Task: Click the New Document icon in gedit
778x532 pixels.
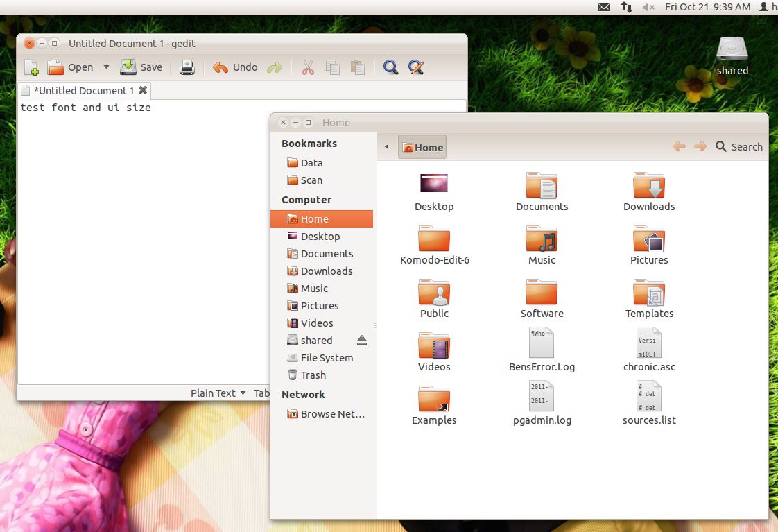Action: point(31,67)
